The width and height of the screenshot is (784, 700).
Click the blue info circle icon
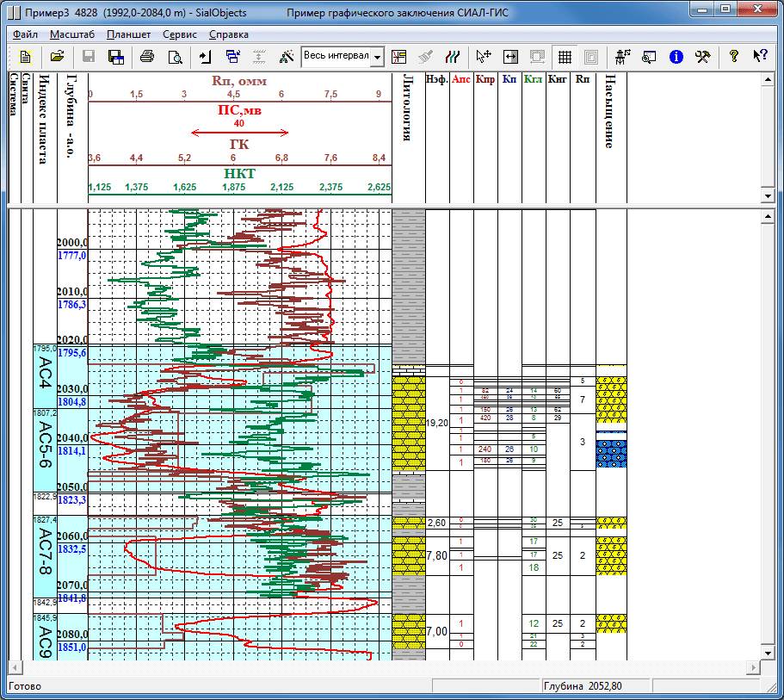[x=676, y=57]
